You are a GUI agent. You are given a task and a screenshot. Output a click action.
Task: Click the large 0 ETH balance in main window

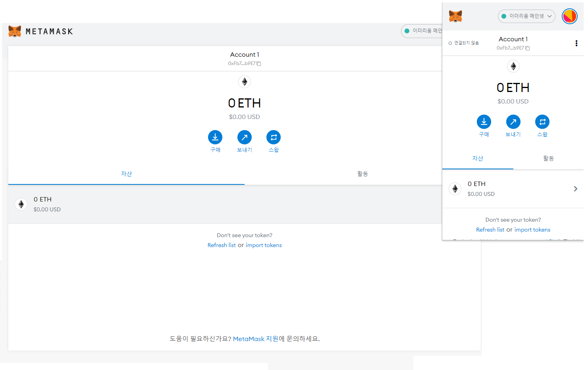pyautogui.click(x=245, y=103)
